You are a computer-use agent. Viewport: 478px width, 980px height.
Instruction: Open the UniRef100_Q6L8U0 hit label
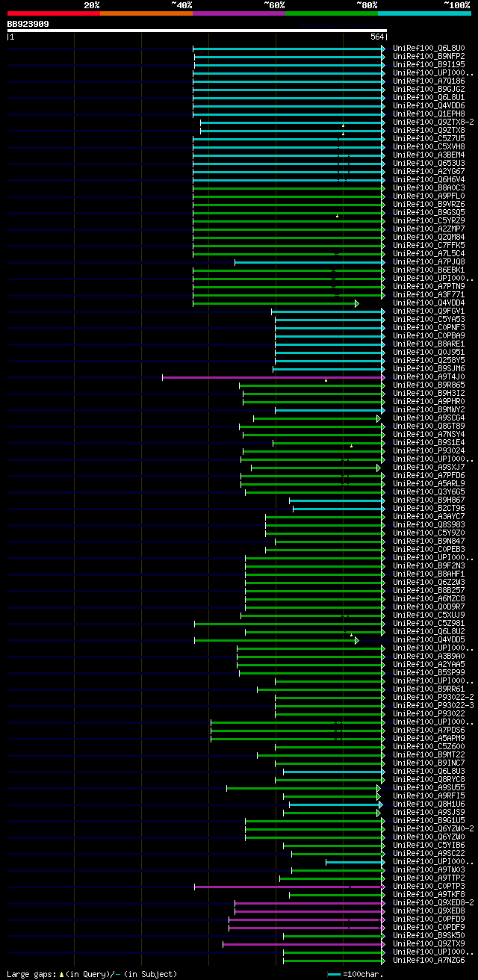point(429,49)
